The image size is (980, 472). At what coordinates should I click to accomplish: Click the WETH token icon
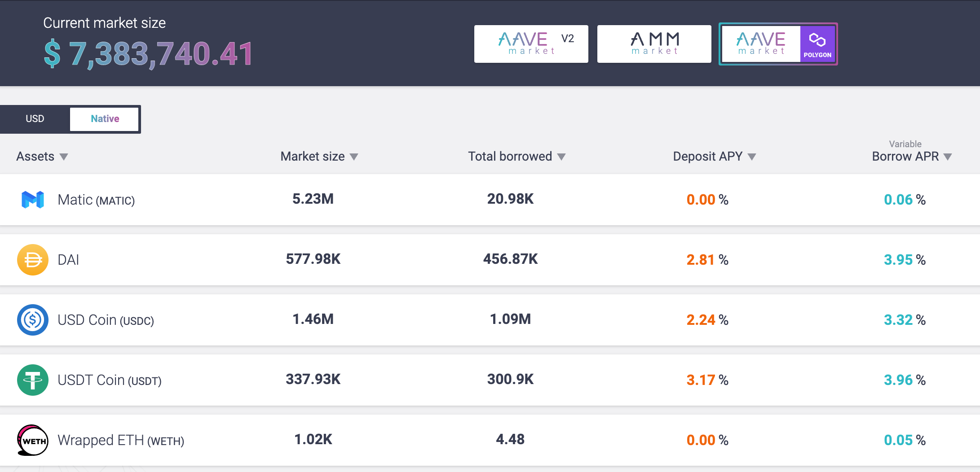coord(33,440)
